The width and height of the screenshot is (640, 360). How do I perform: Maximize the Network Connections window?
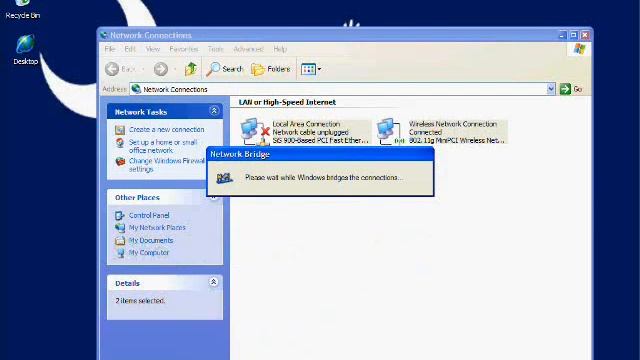point(573,35)
